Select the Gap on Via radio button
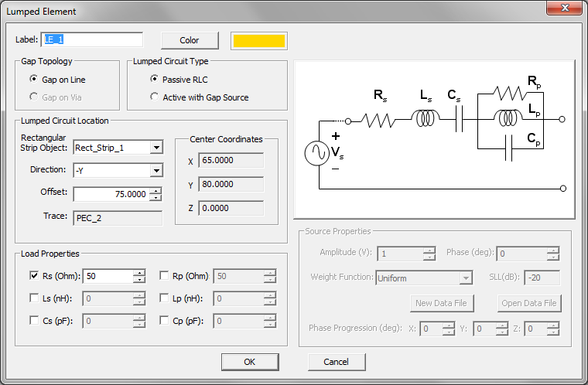The height and width of the screenshot is (385, 588). click(x=34, y=97)
